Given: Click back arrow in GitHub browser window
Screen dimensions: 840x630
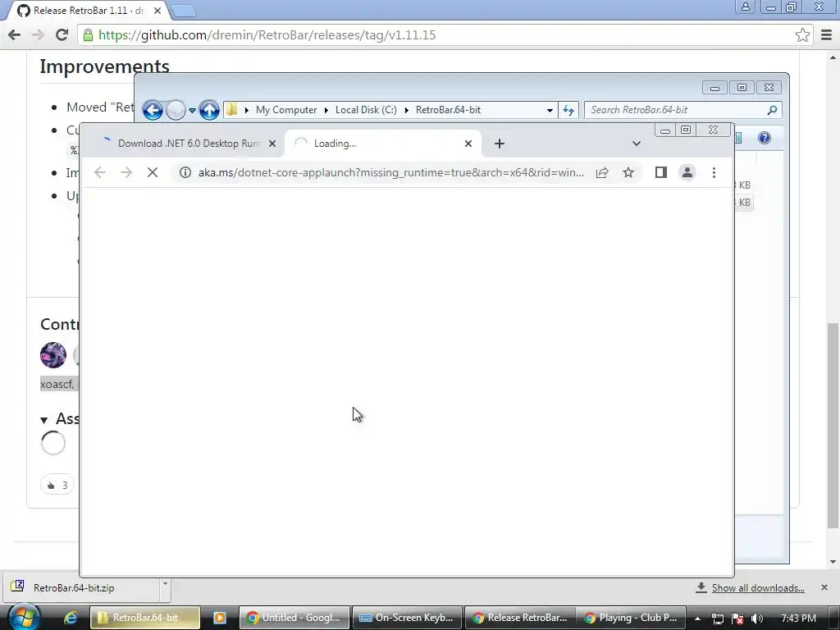Looking at the screenshot, I should coord(15,34).
